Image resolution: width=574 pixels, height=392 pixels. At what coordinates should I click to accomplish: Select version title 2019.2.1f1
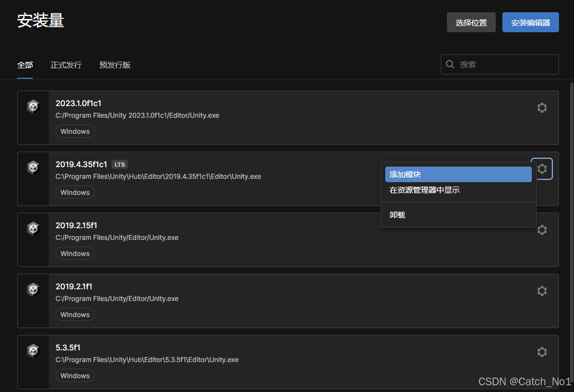click(x=74, y=287)
